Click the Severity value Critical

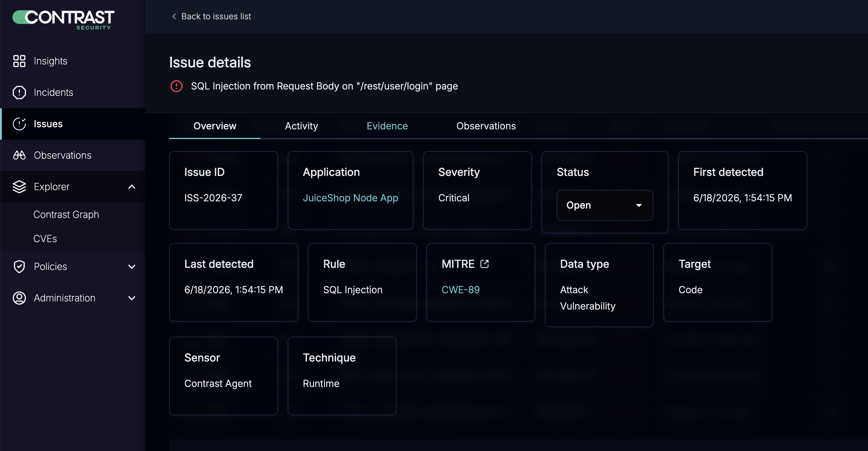(454, 198)
